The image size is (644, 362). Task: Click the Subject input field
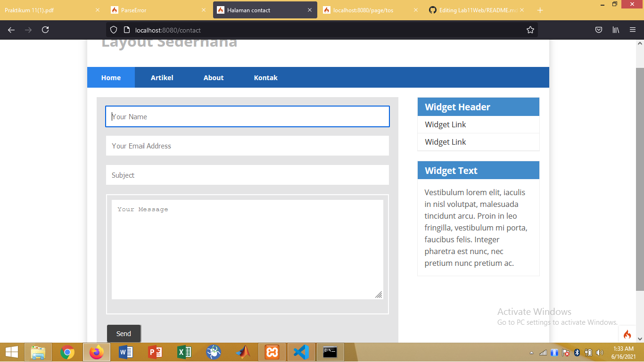pyautogui.click(x=247, y=175)
